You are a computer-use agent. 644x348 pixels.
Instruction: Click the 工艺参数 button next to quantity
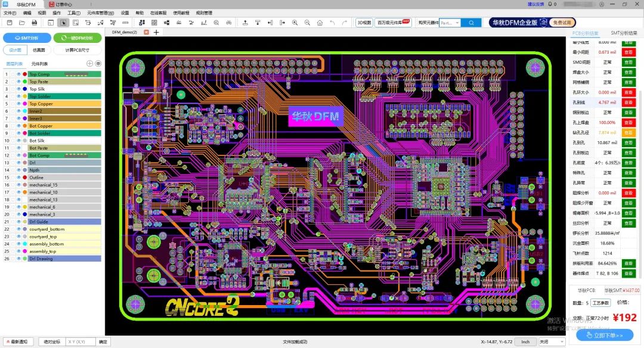coord(600,303)
